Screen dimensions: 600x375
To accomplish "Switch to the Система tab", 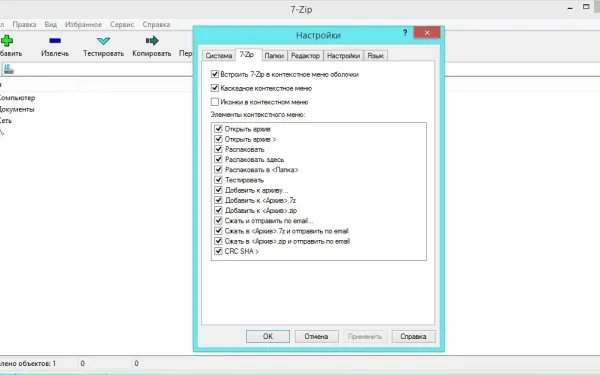I will click(218, 55).
